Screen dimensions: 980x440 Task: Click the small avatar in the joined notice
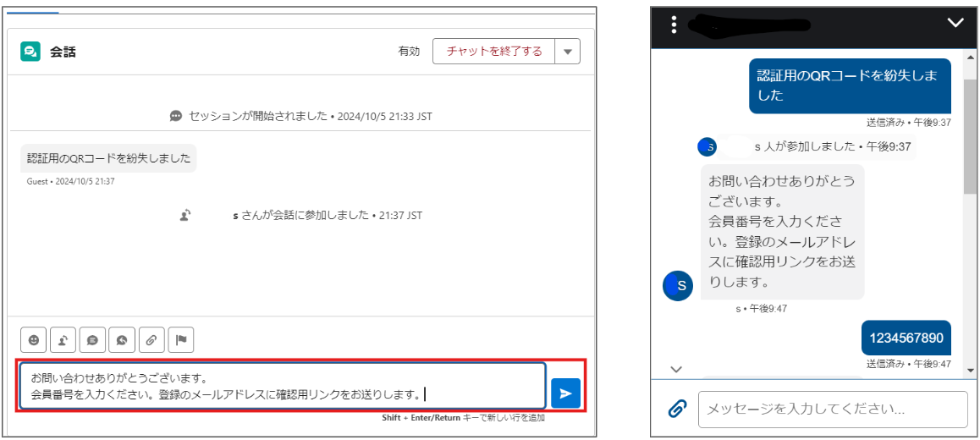[707, 147]
